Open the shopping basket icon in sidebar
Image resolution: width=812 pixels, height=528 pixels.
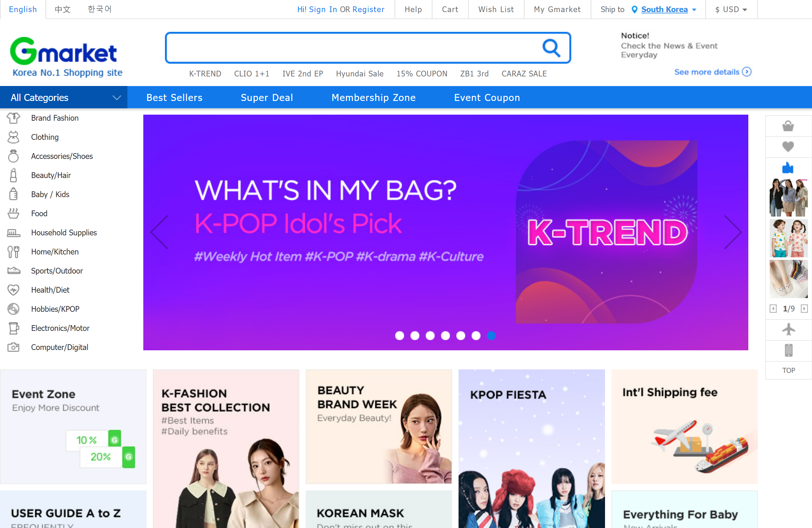788,126
